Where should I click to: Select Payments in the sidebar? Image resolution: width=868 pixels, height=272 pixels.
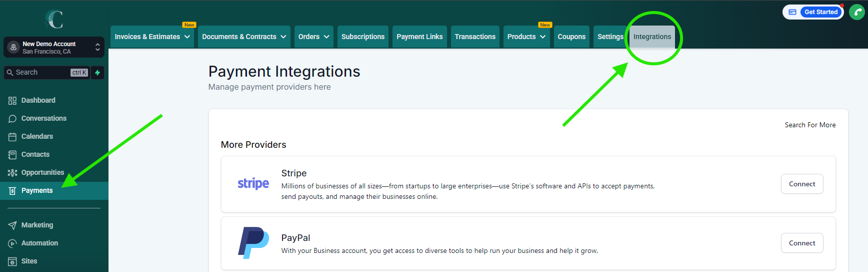[x=54, y=190]
